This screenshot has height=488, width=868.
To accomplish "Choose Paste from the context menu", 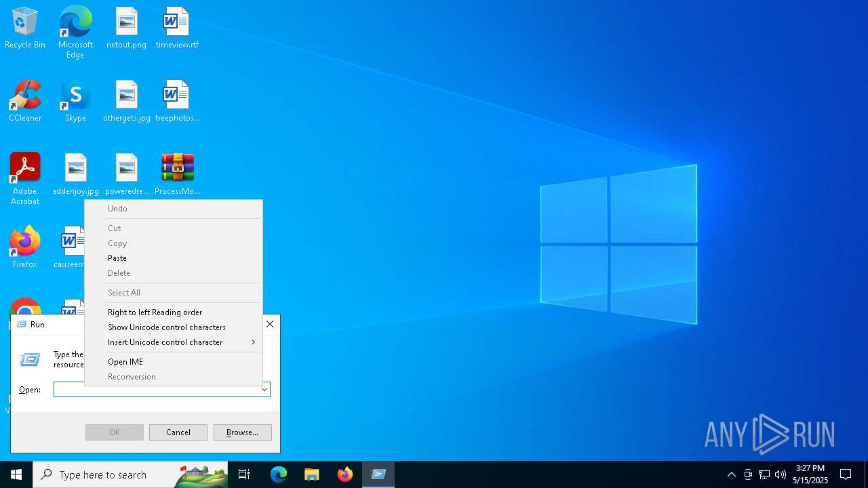I will [173, 258].
